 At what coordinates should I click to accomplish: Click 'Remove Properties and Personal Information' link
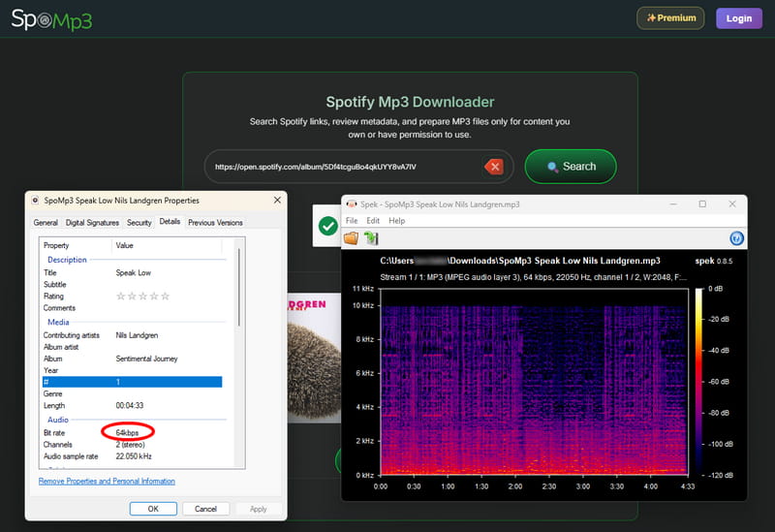tap(107, 481)
